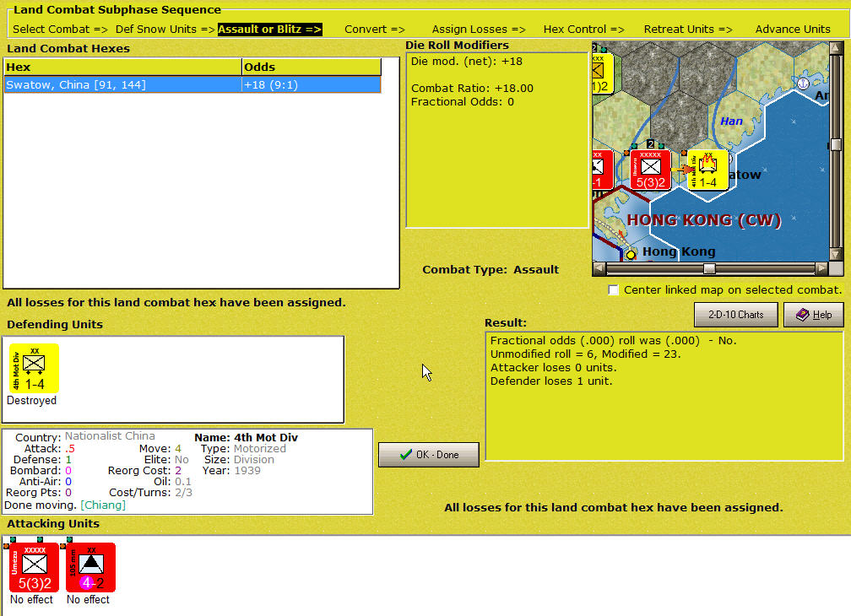
Task: Select the 4th Mot Div defending unit counter
Action: tap(34, 368)
